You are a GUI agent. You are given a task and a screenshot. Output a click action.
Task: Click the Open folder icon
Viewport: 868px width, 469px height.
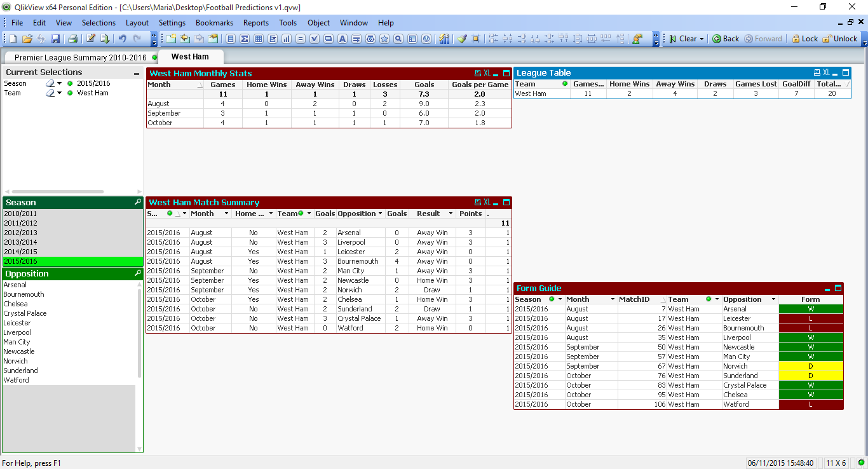click(27, 39)
